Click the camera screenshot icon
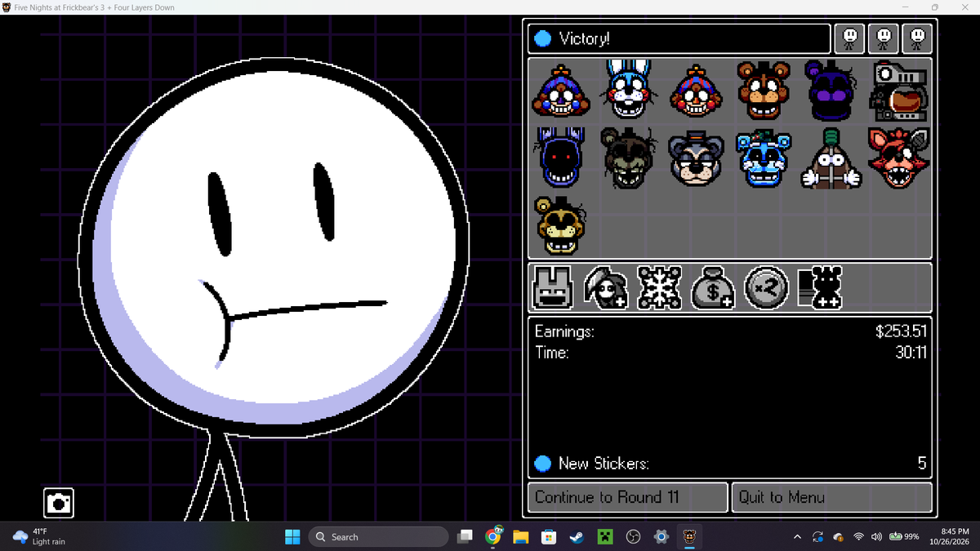This screenshot has height=551, width=980. click(59, 503)
